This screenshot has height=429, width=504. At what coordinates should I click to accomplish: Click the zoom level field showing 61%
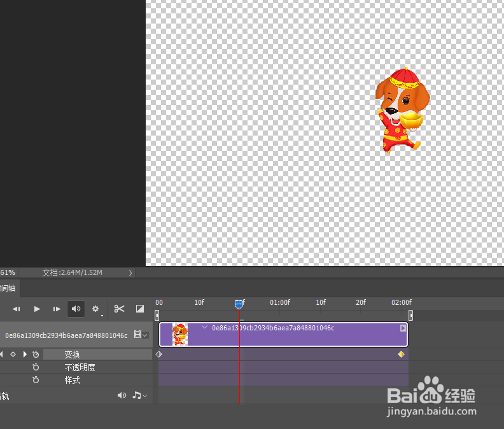[8, 272]
